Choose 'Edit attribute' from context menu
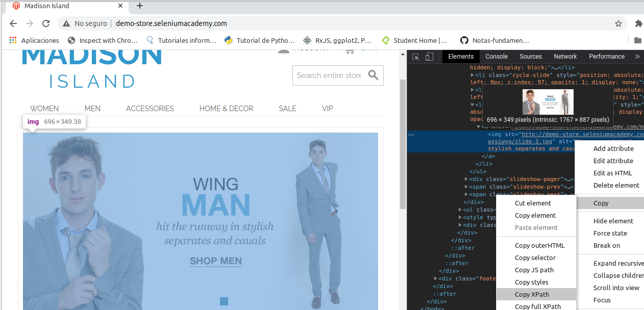Image resolution: width=644 pixels, height=310 pixels. pos(613,161)
